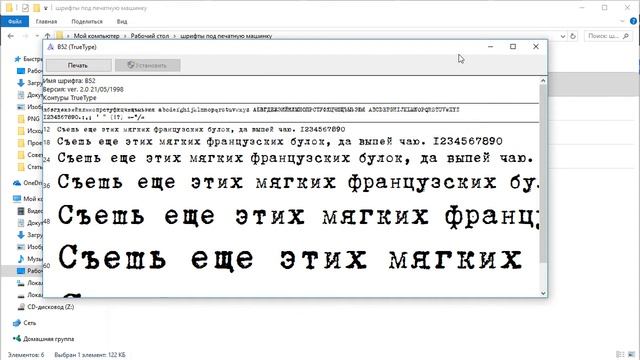This screenshot has width=640, height=360.
Task: Click the New folder icon in Explorer title bar
Action: tap(36, 8)
